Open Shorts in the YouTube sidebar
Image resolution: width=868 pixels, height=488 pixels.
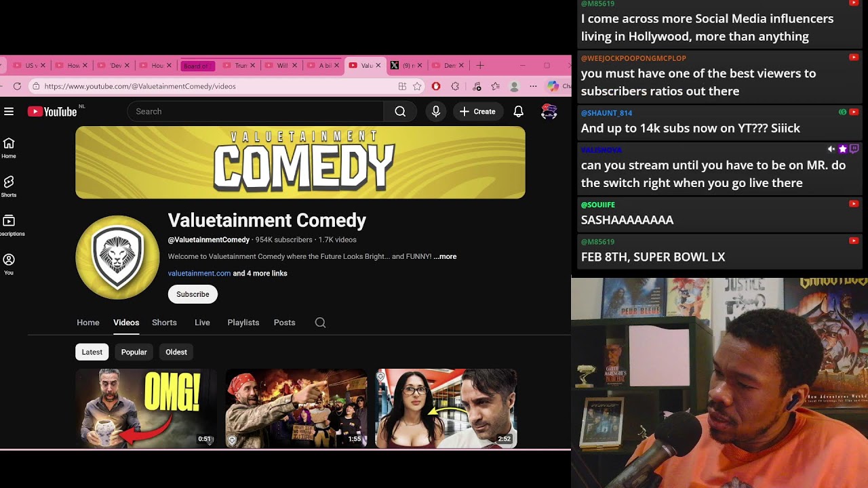pos(9,186)
